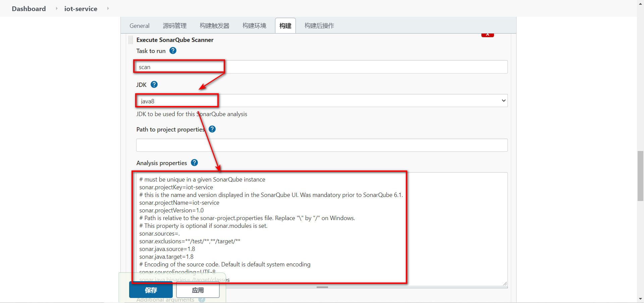The width and height of the screenshot is (644, 303).
Task: Switch to the General tab
Action: pyautogui.click(x=140, y=26)
